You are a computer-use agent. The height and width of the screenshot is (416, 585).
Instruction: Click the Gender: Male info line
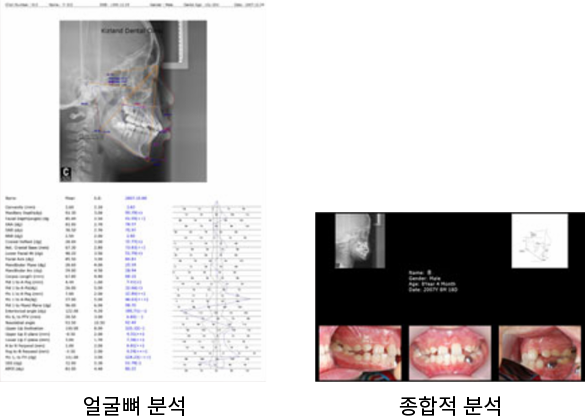point(425,278)
